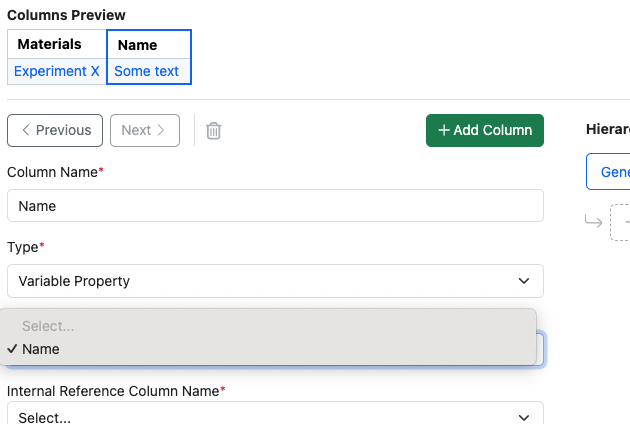This screenshot has height=424, width=630.
Task: Open the Internal Reference Column Name dropdown
Action: (x=275, y=416)
